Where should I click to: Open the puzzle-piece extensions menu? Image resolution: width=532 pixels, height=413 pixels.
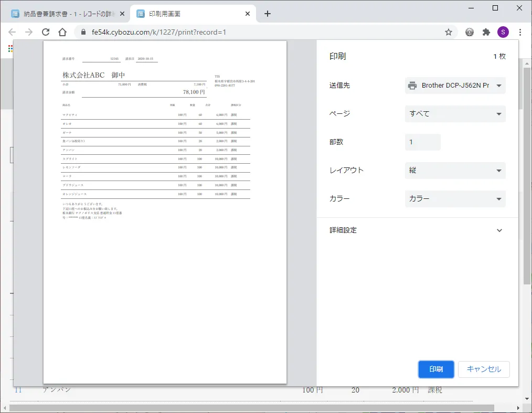[x=486, y=32]
